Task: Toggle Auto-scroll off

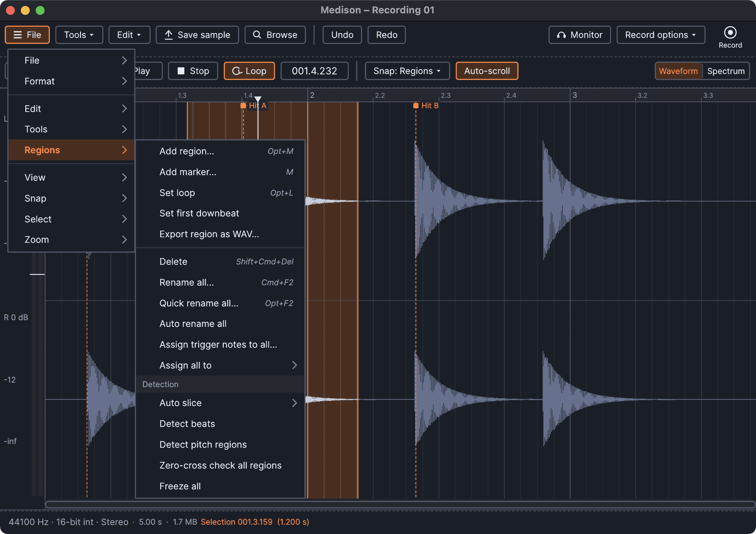Action: 487,71
